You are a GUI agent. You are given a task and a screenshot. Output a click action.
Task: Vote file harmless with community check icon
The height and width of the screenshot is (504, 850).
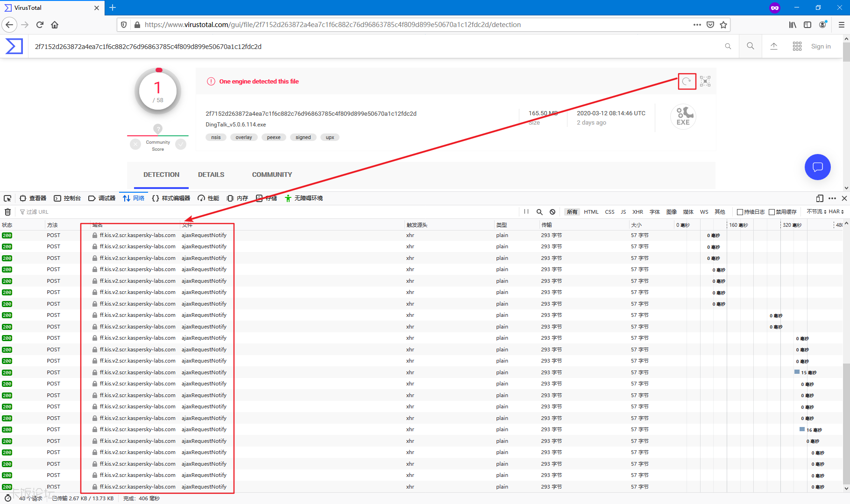[x=181, y=144]
